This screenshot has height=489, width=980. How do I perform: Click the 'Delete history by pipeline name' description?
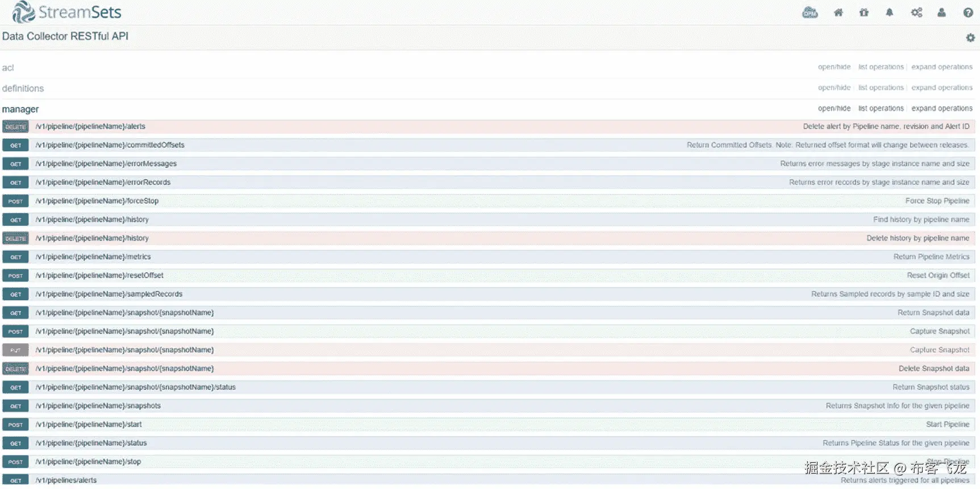918,238
